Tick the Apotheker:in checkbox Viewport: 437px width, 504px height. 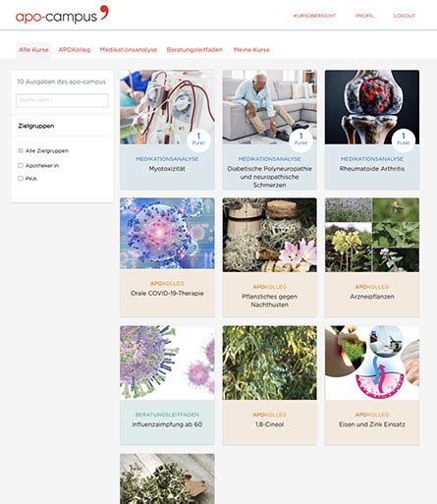pyautogui.click(x=21, y=165)
